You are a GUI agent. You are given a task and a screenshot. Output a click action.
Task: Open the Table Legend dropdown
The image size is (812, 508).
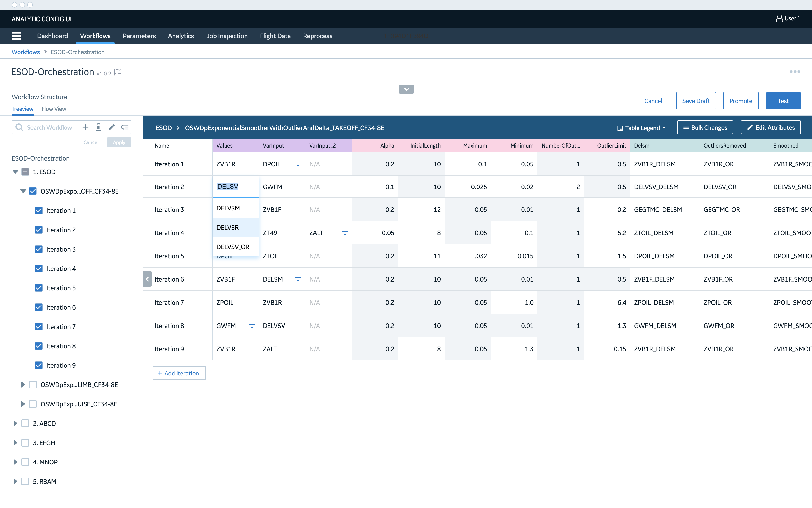(x=642, y=128)
